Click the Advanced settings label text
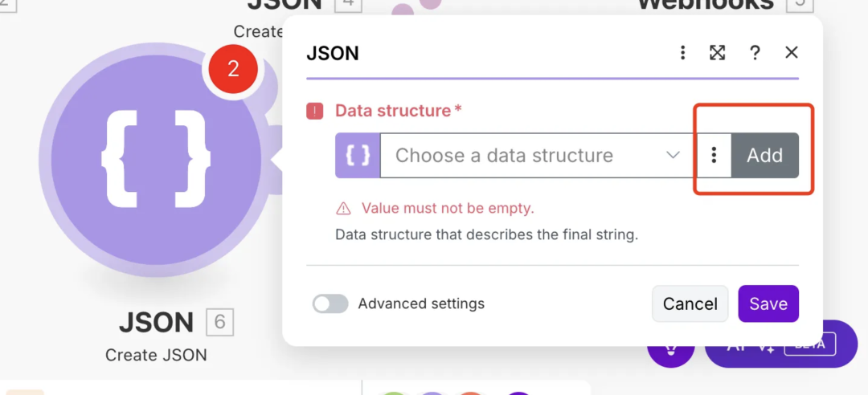The image size is (868, 395). pyautogui.click(x=421, y=303)
